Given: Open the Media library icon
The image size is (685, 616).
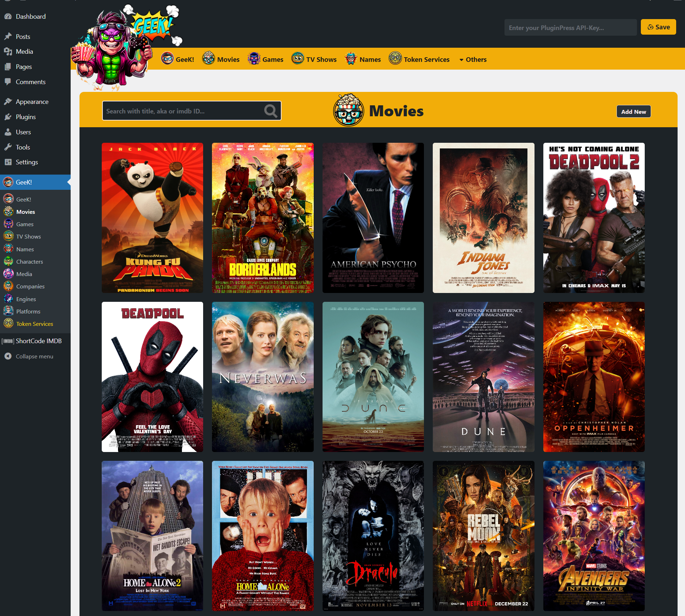Looking at the screenshot, I should click(x=8, y=52).
